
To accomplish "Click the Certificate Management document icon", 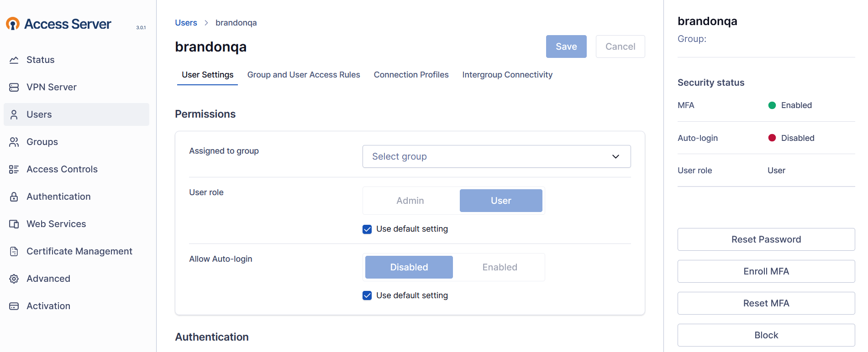I will tap(14, 251).
